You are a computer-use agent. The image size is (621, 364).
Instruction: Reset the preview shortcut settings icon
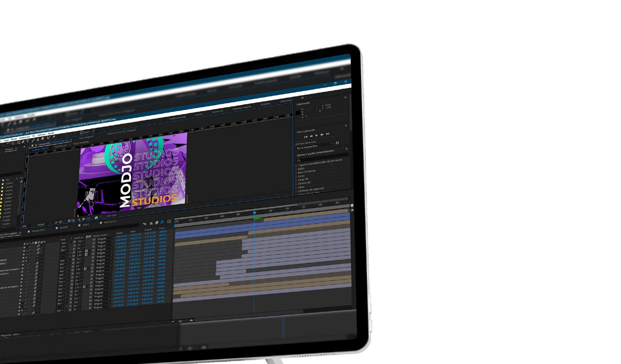337,143
